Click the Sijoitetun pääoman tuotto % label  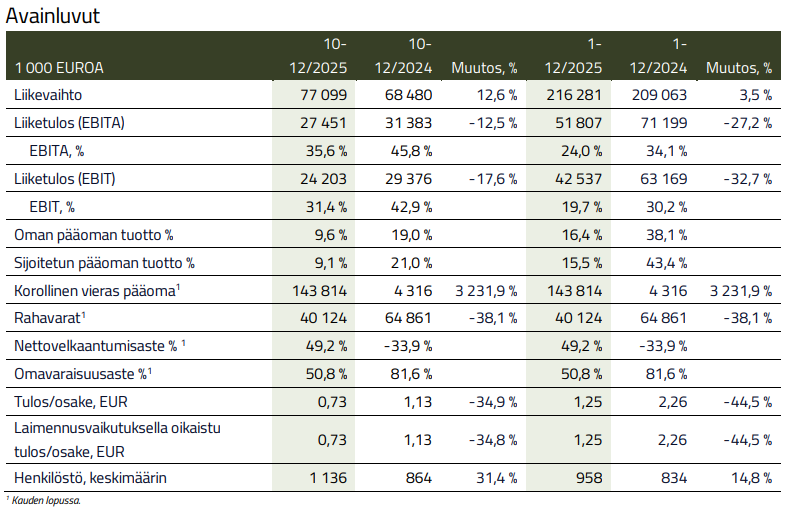pyautogui.click(x=105, y=264)
